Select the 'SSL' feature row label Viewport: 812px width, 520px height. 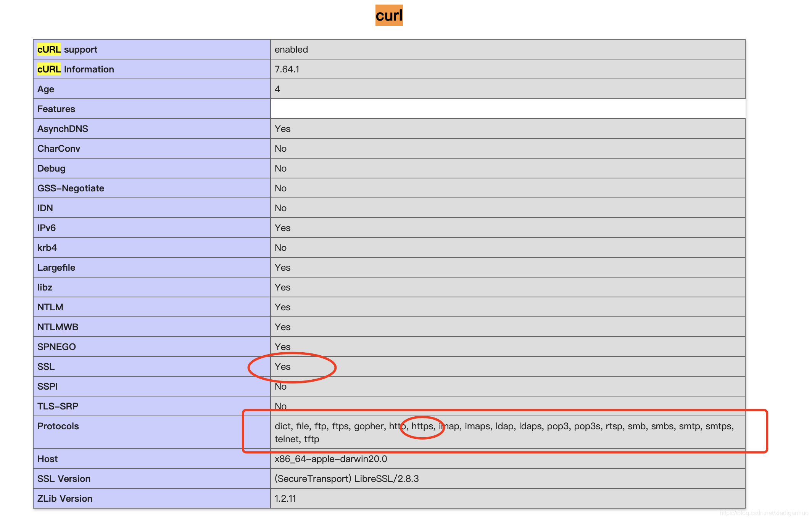pos(46,367)
